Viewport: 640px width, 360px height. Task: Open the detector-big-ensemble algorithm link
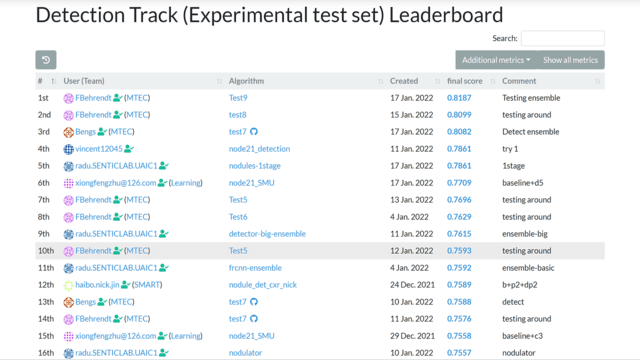tap(267, 234)
